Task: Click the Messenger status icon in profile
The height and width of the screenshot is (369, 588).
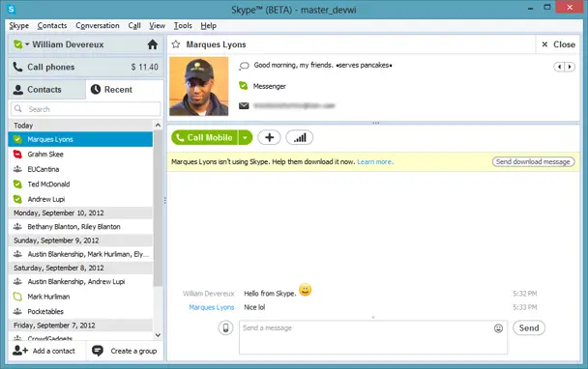Action: [244, 86]
